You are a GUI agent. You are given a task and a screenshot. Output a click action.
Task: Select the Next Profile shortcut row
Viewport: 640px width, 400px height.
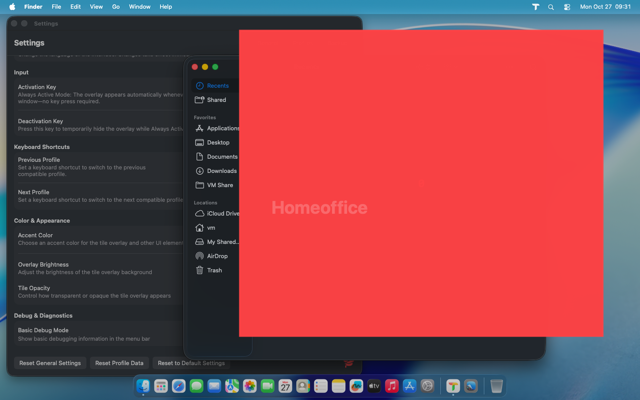pos(100,196)
